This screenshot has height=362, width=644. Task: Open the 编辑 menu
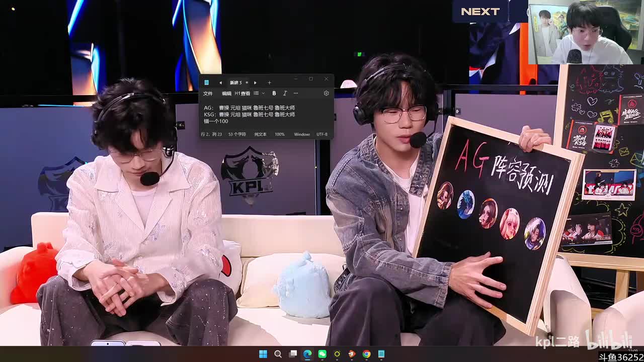(227, 93)
